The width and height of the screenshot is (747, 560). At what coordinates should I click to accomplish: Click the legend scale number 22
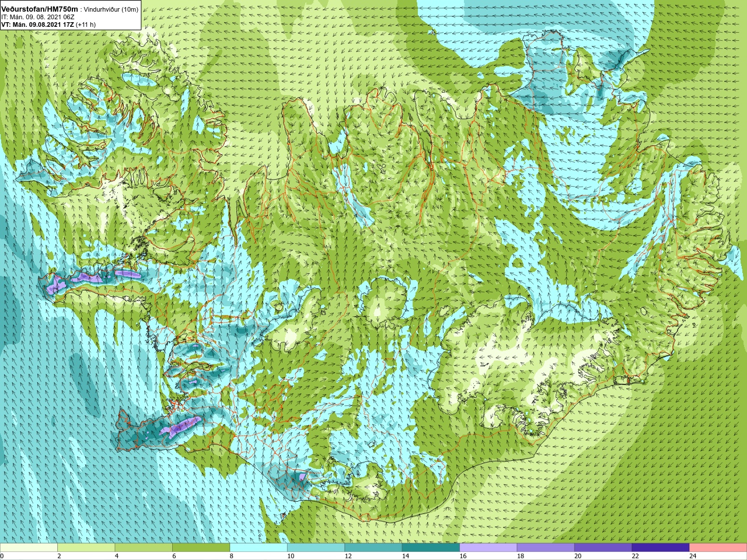635,556
